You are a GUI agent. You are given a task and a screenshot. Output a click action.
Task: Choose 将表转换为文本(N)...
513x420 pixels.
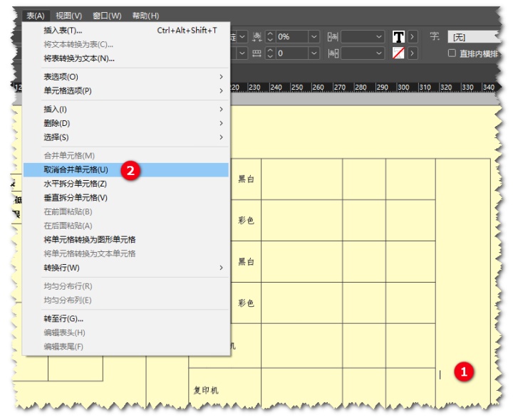tap(126, 58)
